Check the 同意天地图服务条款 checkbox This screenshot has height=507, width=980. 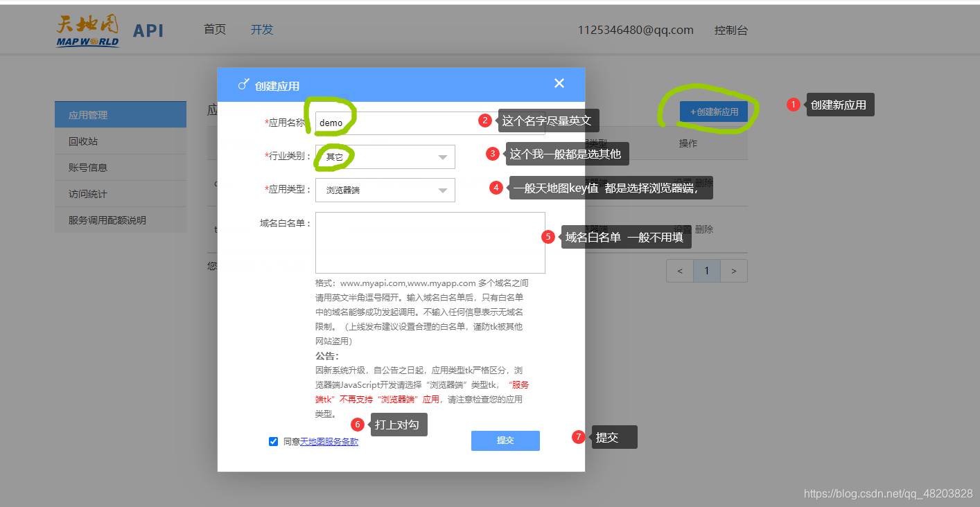[273, 441]
